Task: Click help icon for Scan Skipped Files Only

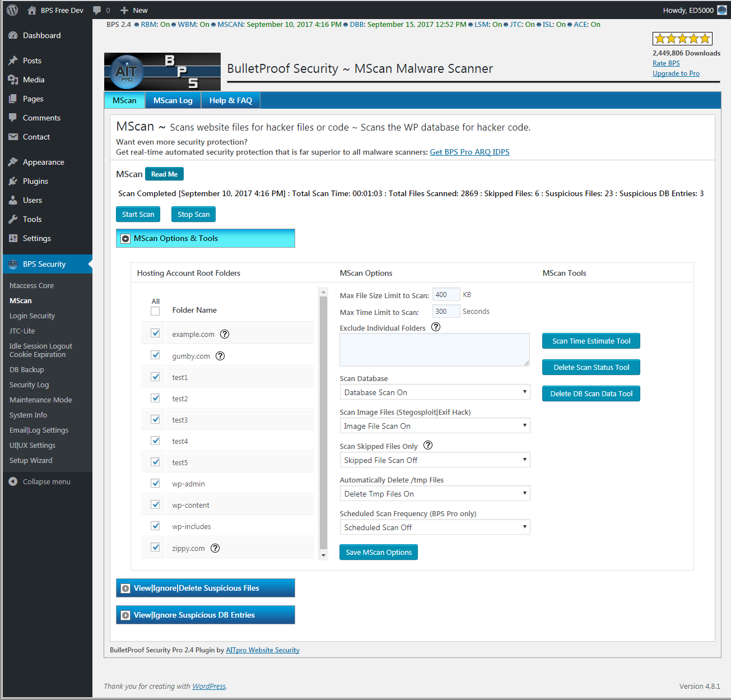Action: (428, 445)
